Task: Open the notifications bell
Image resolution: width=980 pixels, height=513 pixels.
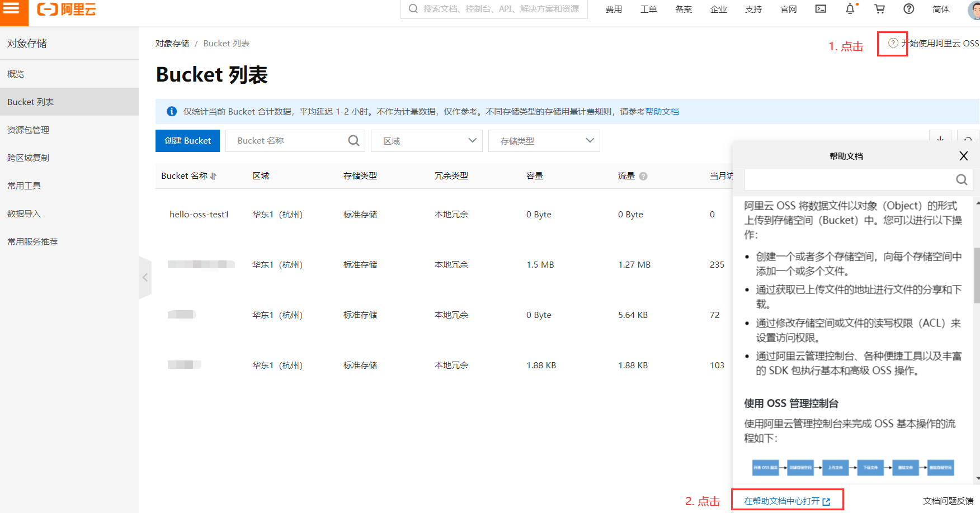Action: pos(850,9)
